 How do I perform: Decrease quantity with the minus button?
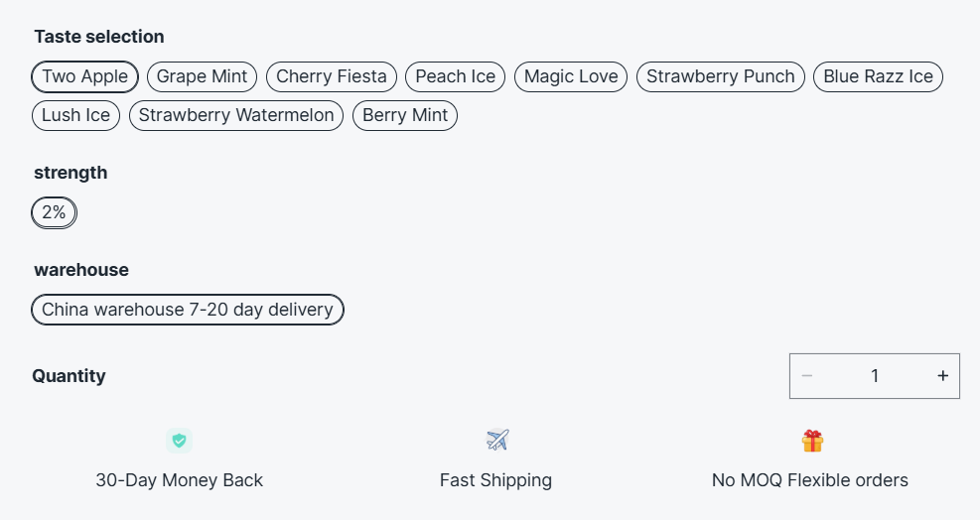(x=807, y=376)
